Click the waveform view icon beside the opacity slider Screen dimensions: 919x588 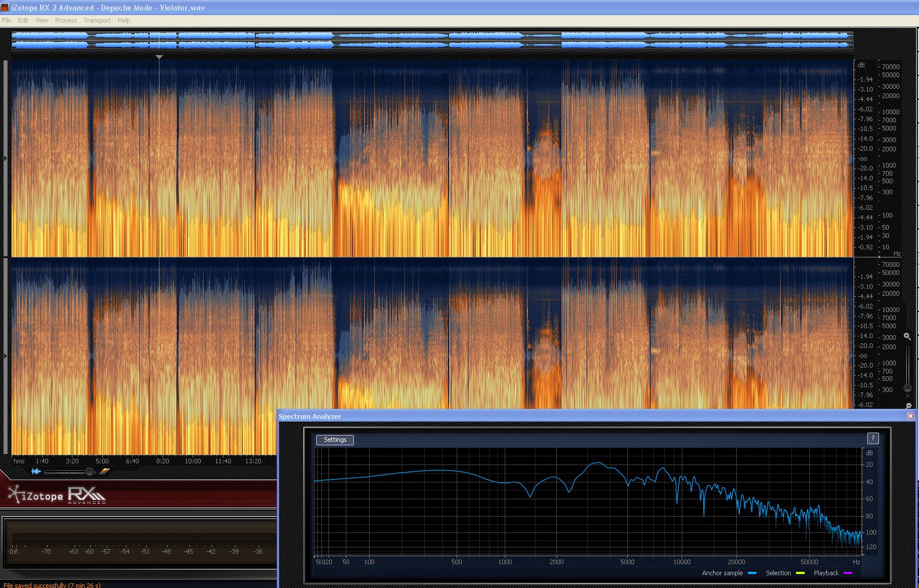coord(36,471)
